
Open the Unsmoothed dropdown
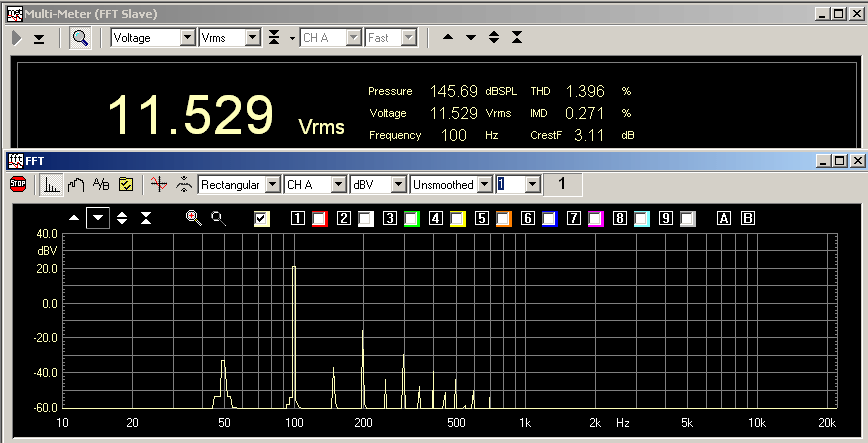[x=485, y=184]
